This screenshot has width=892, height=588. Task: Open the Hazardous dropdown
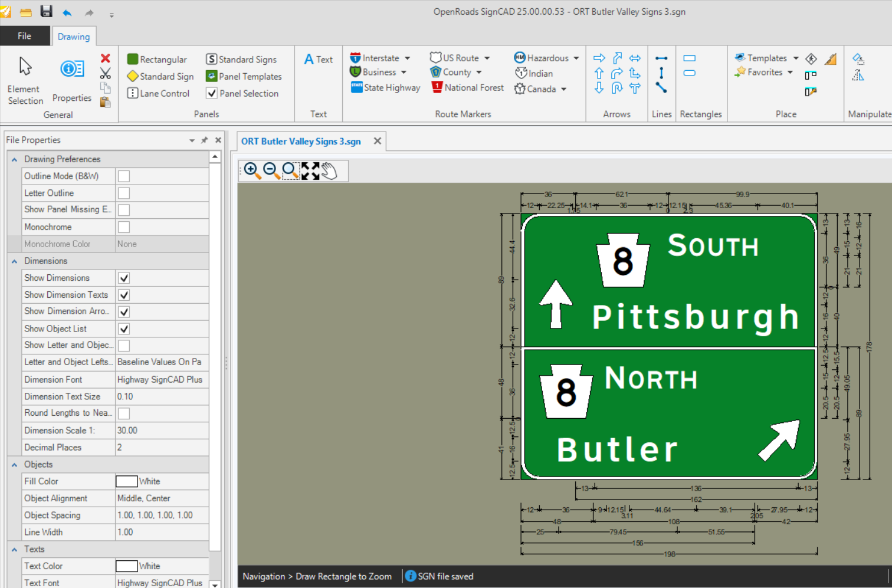pos(576,58)
